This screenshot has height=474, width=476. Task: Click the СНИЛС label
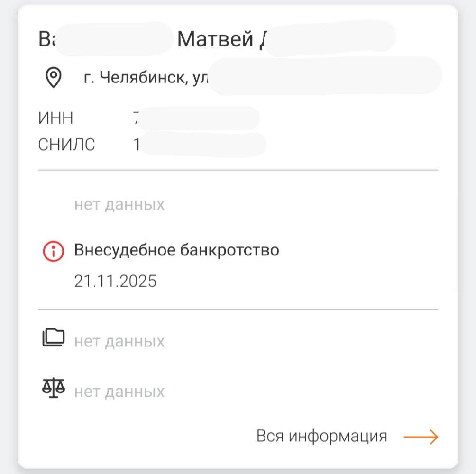click(66, 145)
